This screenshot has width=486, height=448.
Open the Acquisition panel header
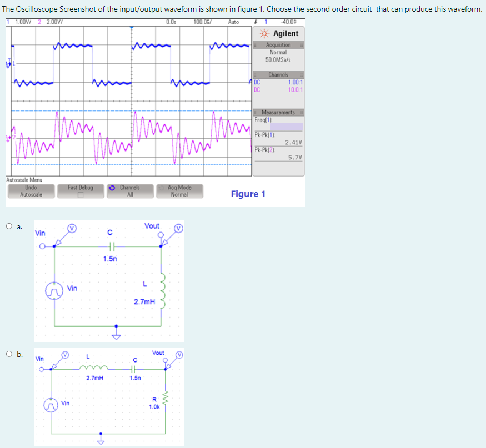[278, 44]
